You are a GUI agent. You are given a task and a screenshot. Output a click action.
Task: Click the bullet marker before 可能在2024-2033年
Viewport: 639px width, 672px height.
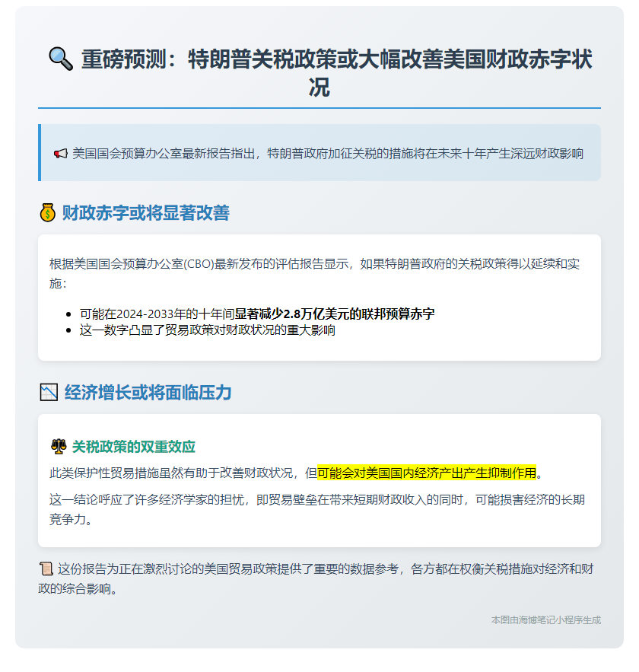[x=69, y=314]
